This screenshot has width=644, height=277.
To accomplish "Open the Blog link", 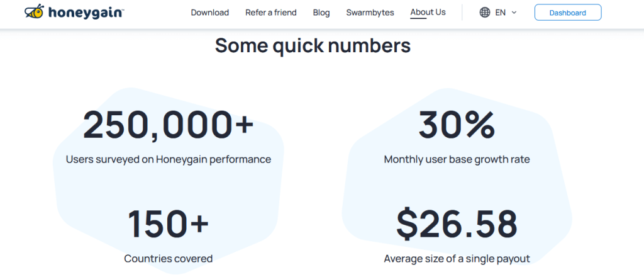I will 321,13.
